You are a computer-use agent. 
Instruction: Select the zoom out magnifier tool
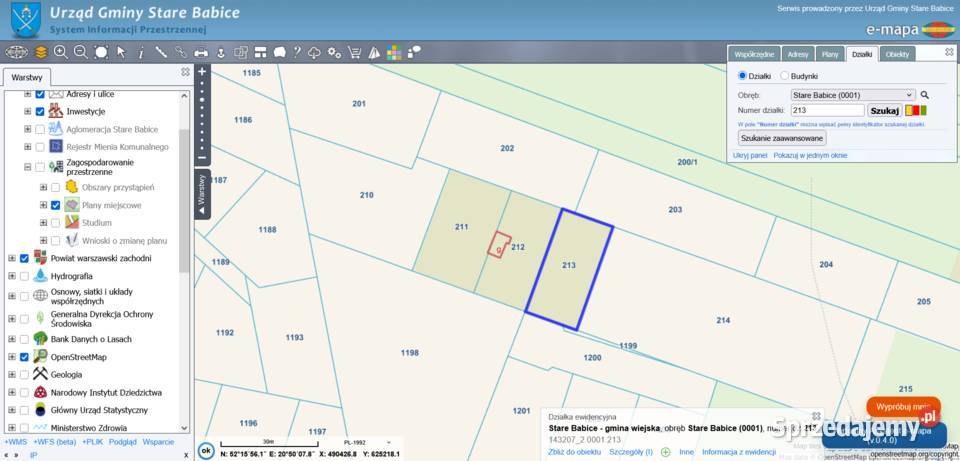point(81,52)
